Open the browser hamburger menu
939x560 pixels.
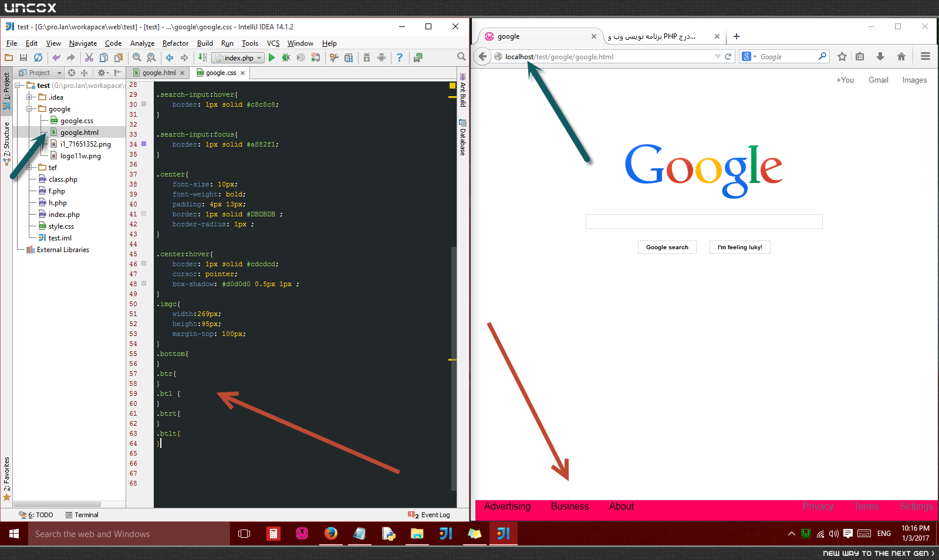coord(926,56)
